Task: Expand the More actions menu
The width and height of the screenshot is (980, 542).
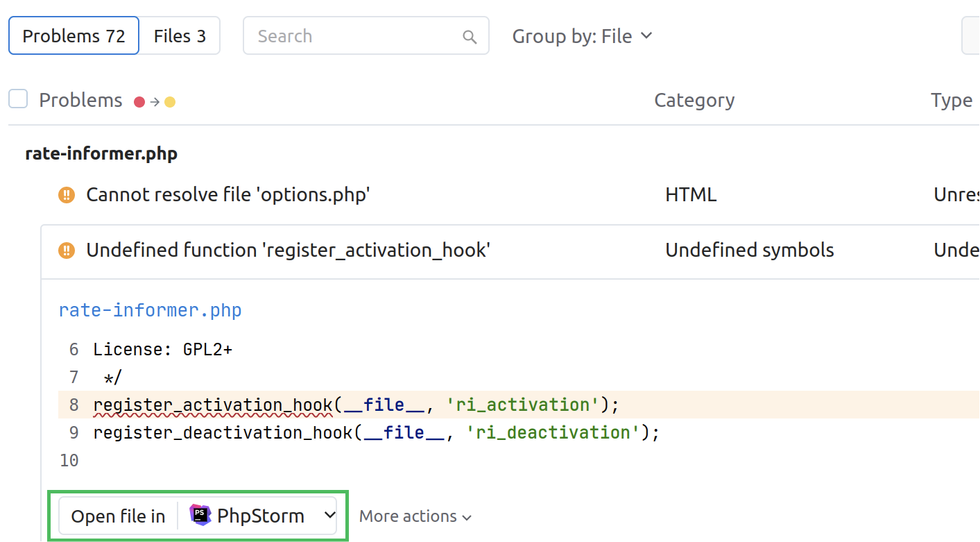Action: pos(414,516)
